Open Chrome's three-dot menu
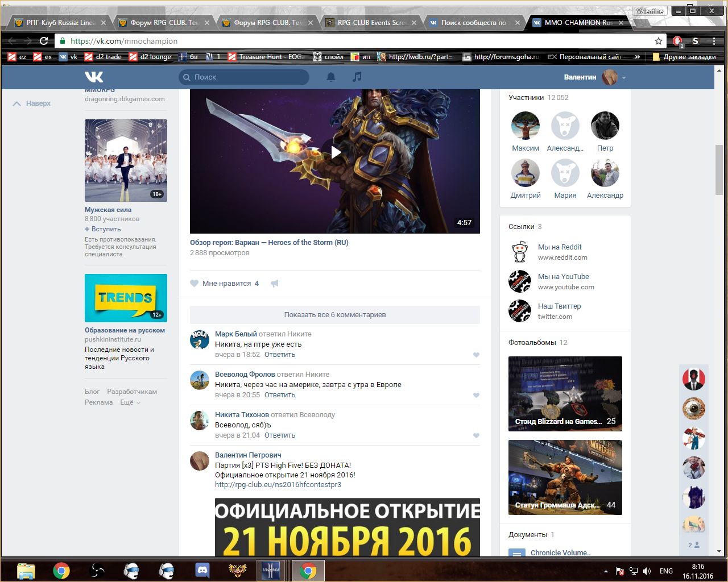 point(714,41)
